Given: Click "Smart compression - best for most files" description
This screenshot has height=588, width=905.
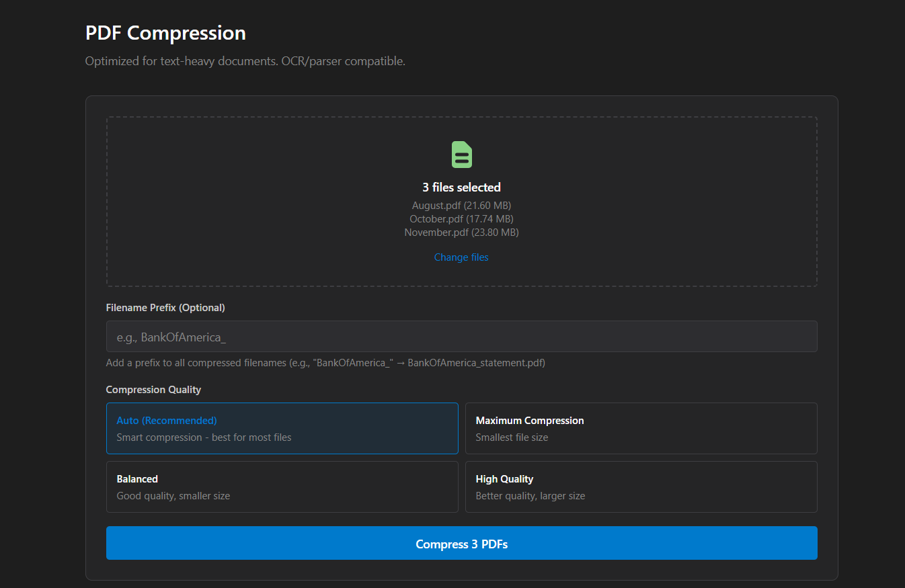Looking at the screenshot, I should pos(204,437).
